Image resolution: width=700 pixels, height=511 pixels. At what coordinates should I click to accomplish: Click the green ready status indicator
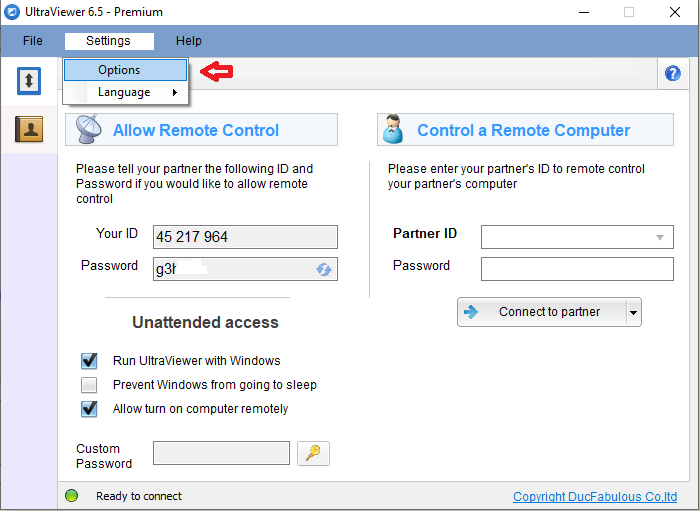(72, 496)
